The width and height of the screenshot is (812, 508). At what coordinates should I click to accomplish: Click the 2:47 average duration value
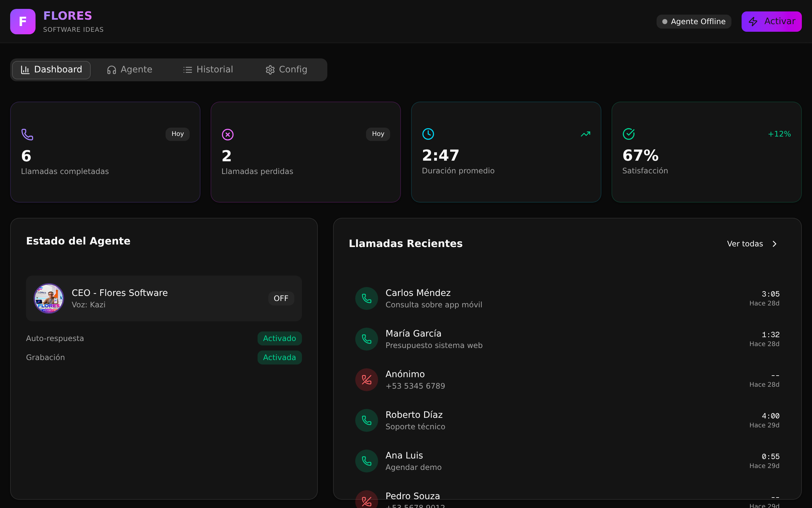coord(441,156)
